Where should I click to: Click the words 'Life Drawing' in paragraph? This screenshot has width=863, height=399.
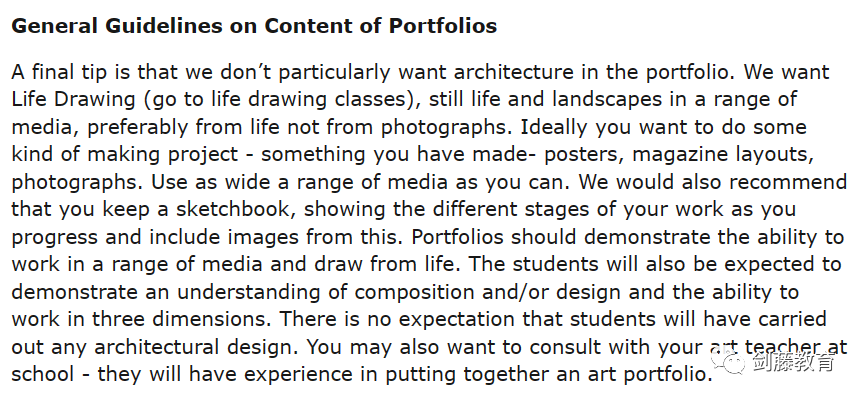[x=73, y=100]
